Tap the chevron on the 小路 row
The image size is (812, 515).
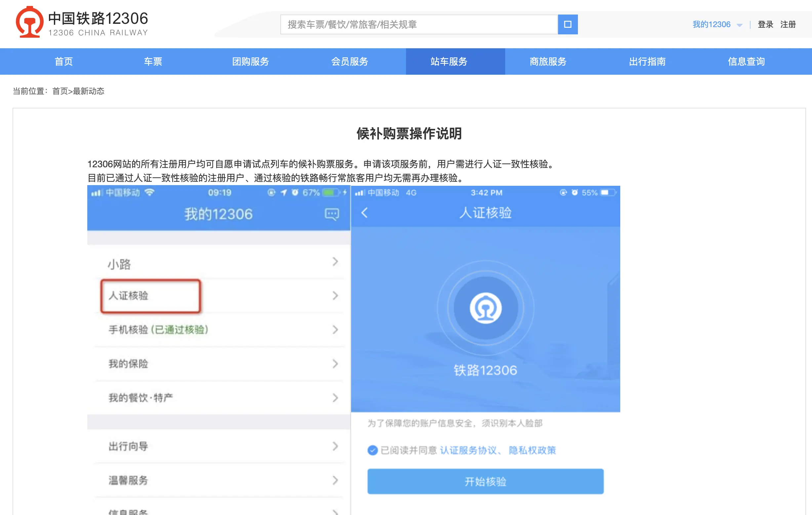pyautogui.click(x=335, y=261)
